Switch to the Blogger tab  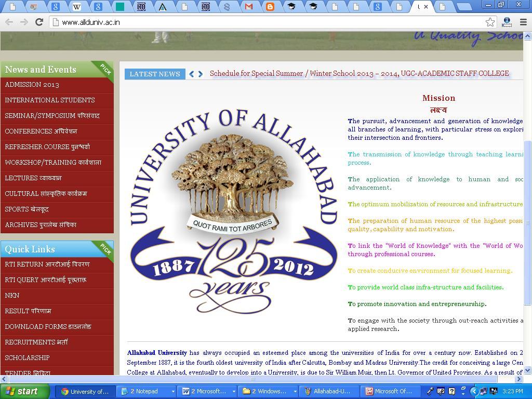point(270,6)
